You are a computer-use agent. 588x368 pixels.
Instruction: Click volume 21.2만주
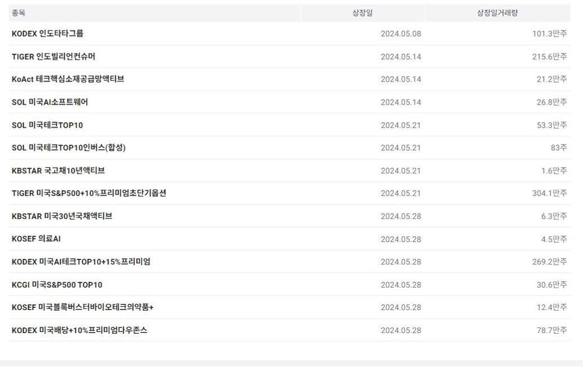click(x=551, y=79)
